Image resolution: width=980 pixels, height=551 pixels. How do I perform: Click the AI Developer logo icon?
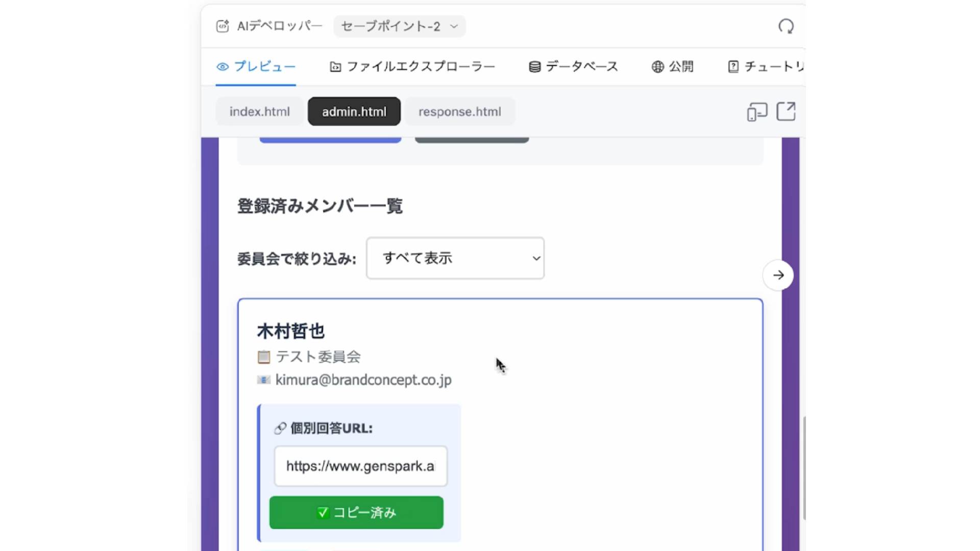tap(223, 26)
